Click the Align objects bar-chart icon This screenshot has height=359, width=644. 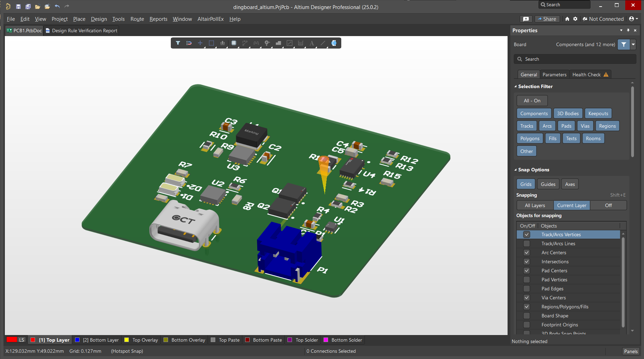pyautogui.click(x=222, y=43)
